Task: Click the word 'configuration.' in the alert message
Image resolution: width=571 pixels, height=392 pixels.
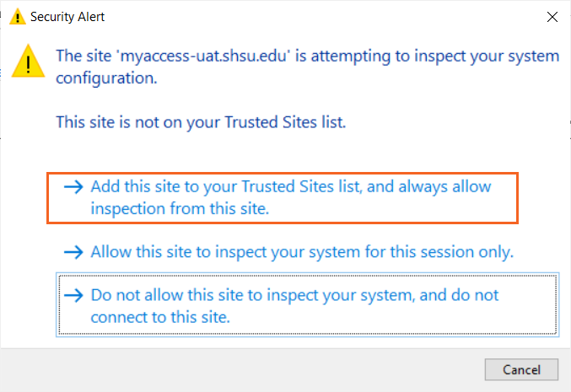Action: [106, 78]
